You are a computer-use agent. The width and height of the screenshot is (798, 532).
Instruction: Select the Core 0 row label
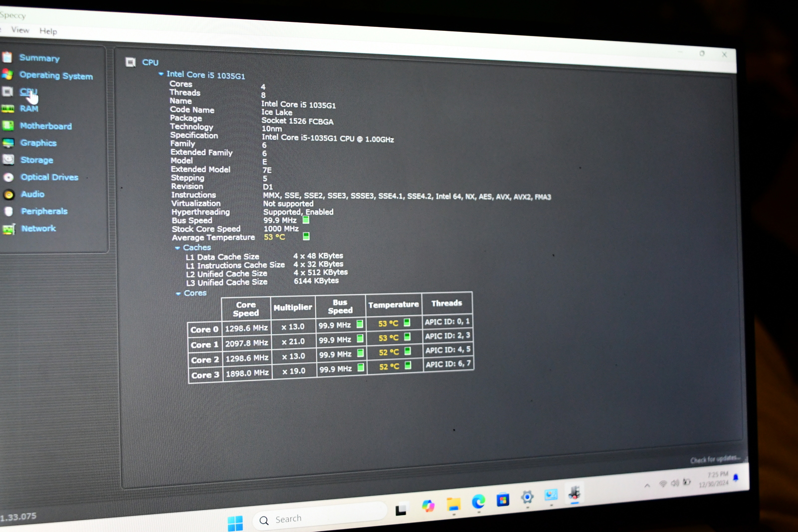[204, 329]
